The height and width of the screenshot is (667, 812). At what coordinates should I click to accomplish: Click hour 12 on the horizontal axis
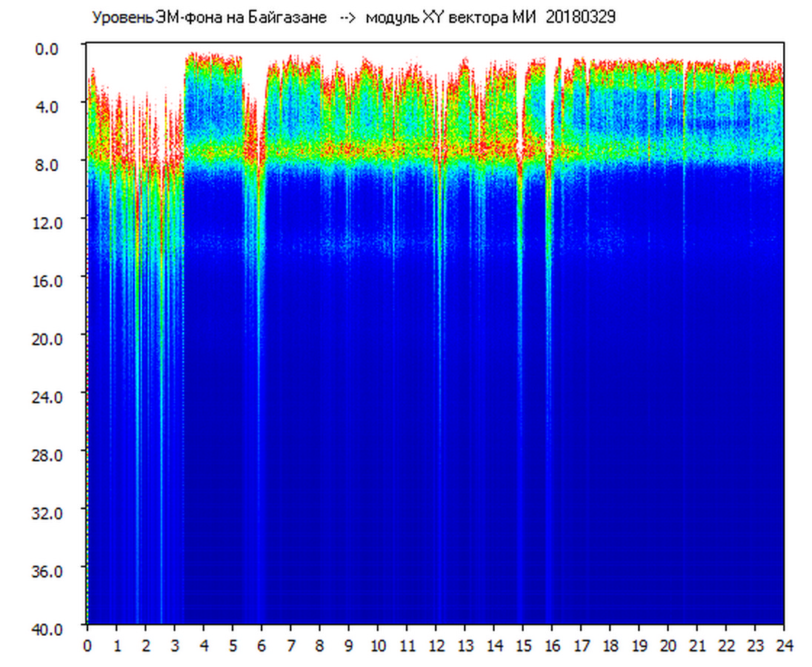[436, 646]
